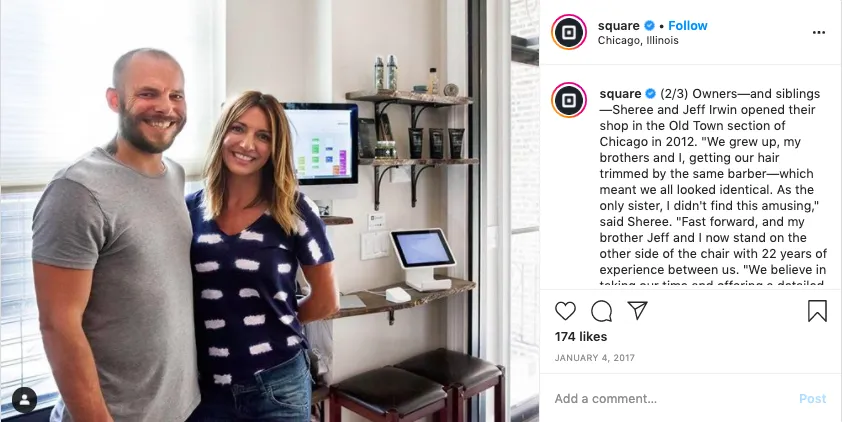
Task: Open the square username in header
Action: coord(619,25)
